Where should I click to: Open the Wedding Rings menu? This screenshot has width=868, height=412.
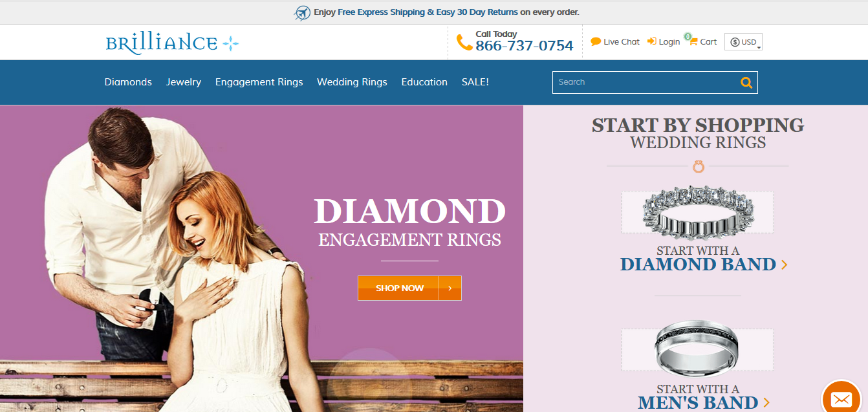352,82
